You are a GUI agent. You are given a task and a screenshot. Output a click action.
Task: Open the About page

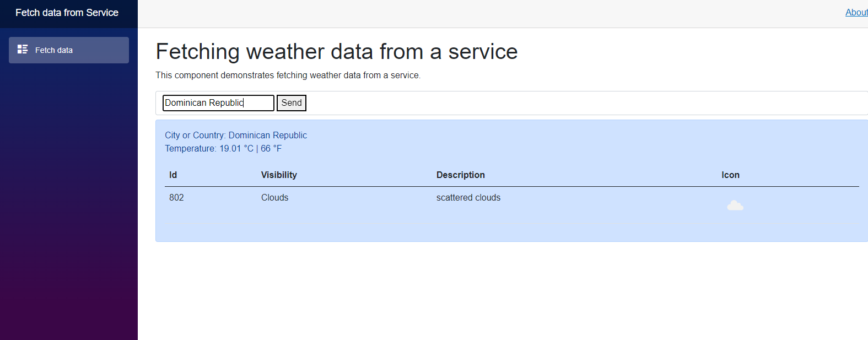[856, 12]
